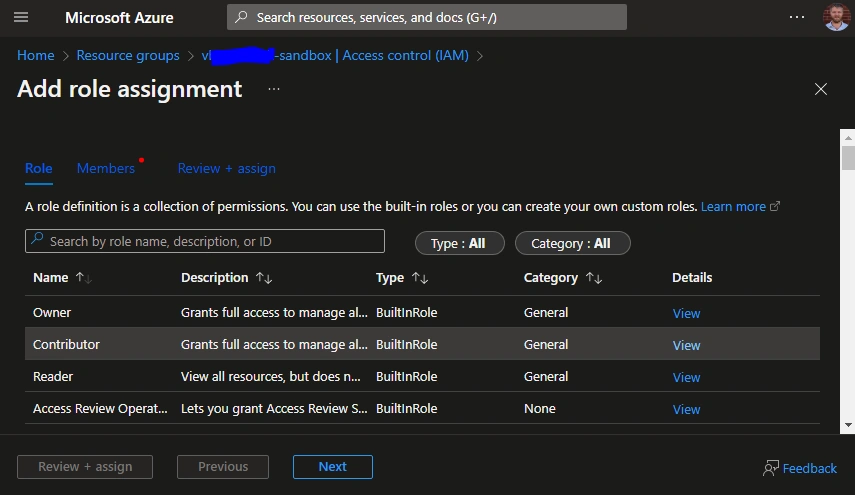Screen dimensions: 855x495
Task: Click the Microsoft Azure title
Action: pyautogui.click(x=119, y=17)
